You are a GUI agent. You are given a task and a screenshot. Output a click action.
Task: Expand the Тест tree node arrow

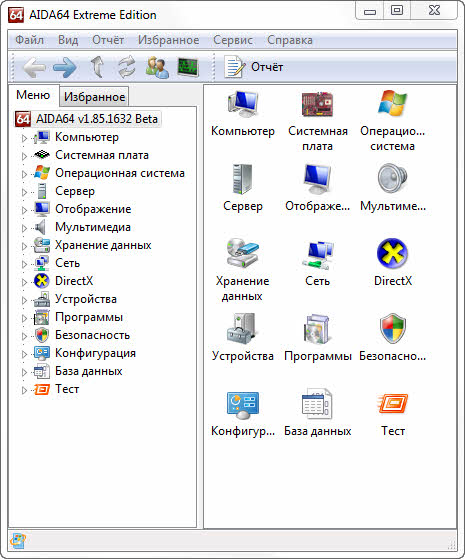[x=24, y=390]
